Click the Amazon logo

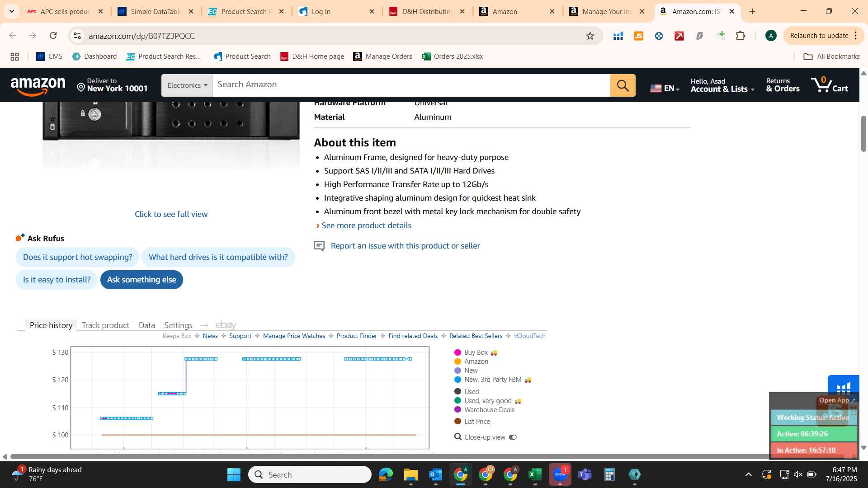[38, 86]
